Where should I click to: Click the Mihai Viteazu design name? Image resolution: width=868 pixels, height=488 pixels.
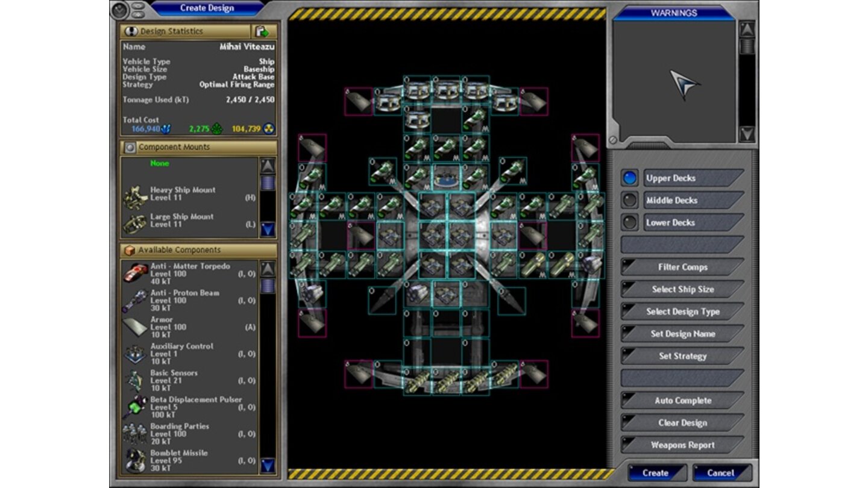click(247, 46)
